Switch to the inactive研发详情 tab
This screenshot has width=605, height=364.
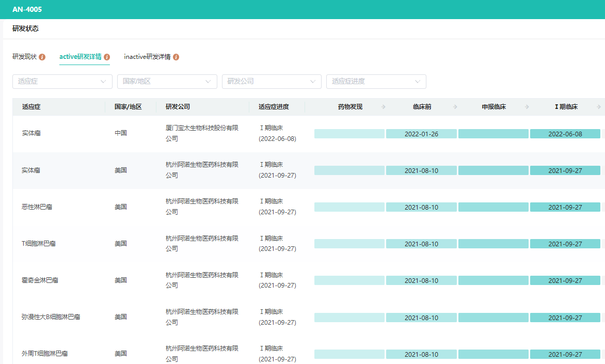click(x=147, y=57)
